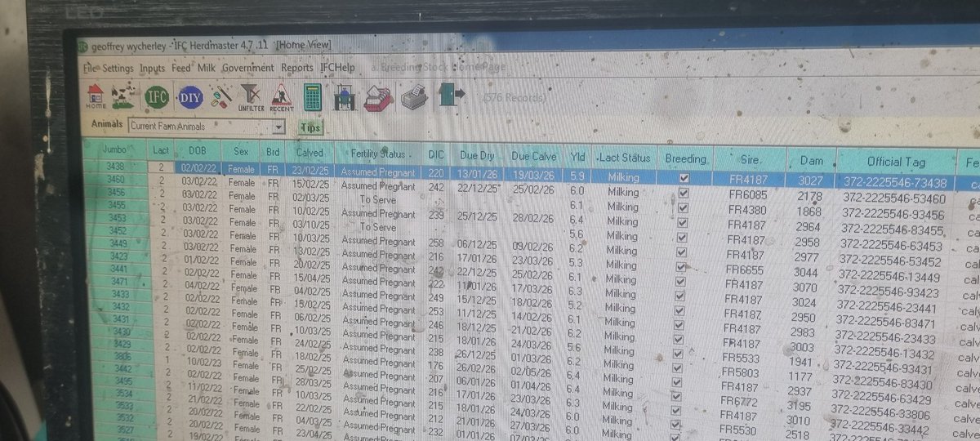Image resolution: width=980 pixels, height=441 pixels.
Task: Click the Home toolbar icon
Action: [96, 96]
